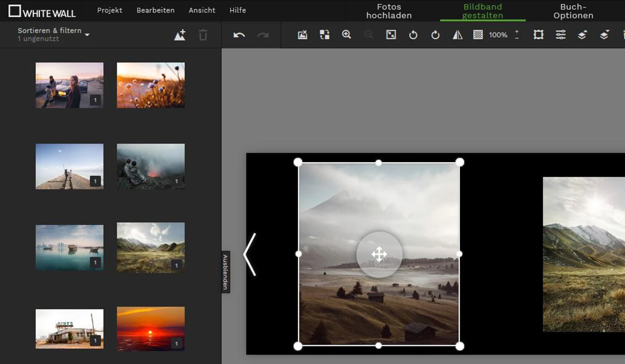
Task: Click the remove image from frame icon
Action: tap(303, 35)
